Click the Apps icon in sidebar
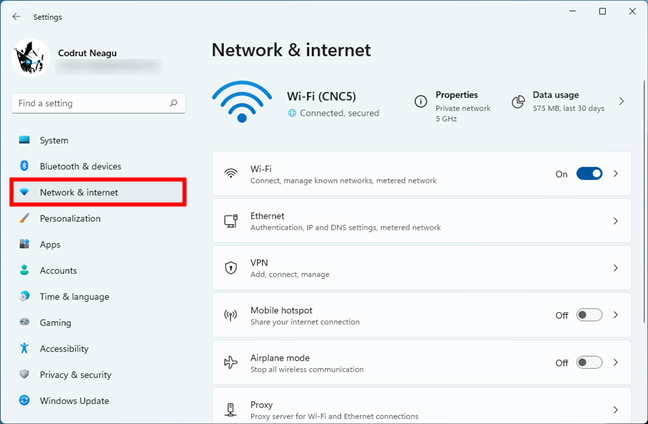The width and height of the screenshot is (648, 424). [x=24, y=244]
